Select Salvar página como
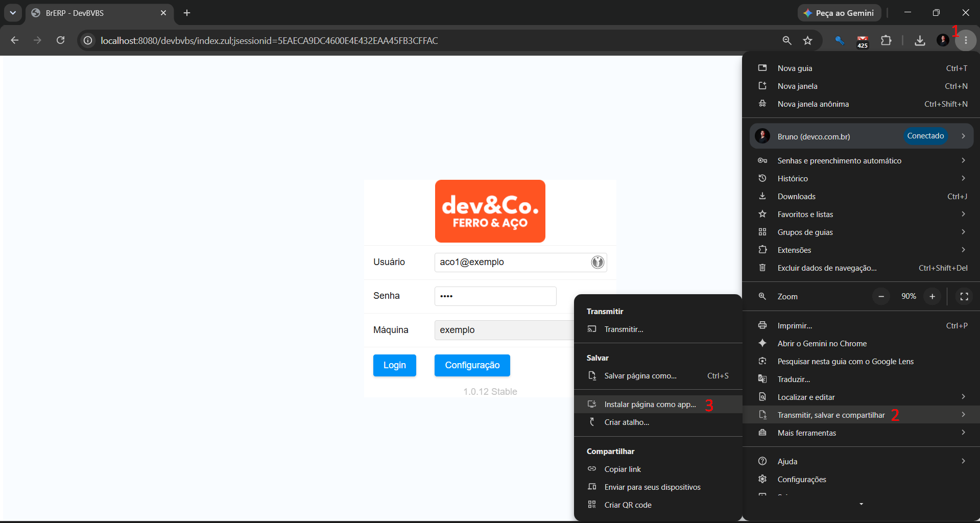The width and height of the screenshot is (980, 523). pos(658,376)
